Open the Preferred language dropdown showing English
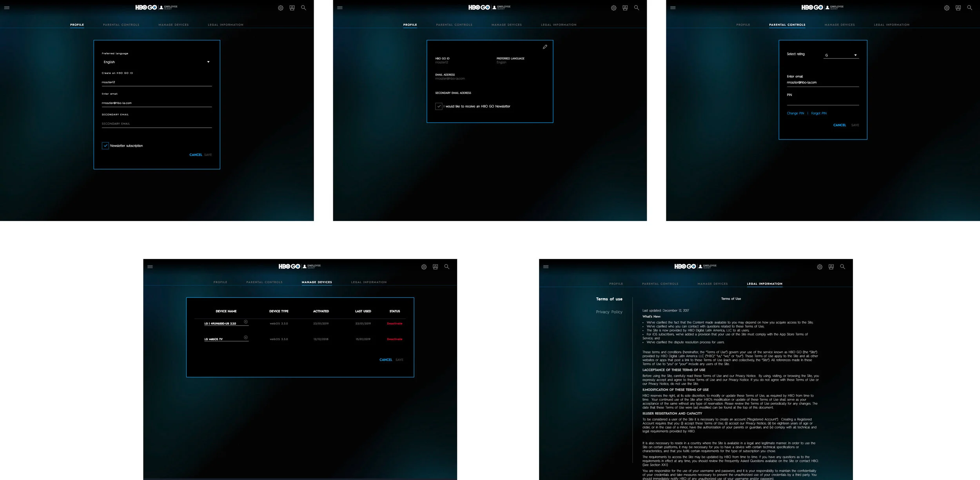 (157, 62)
